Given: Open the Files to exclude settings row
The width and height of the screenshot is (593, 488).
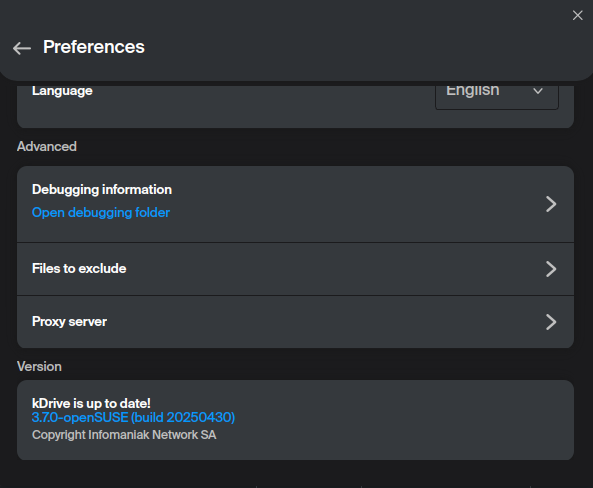Looking at the screenshot, I should point(295,269).
